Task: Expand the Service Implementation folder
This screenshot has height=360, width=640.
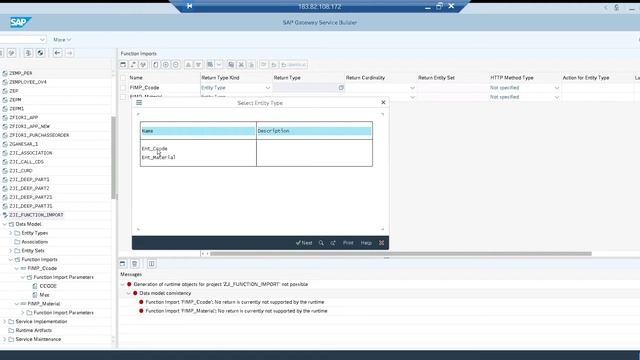Action: (4, 322)
